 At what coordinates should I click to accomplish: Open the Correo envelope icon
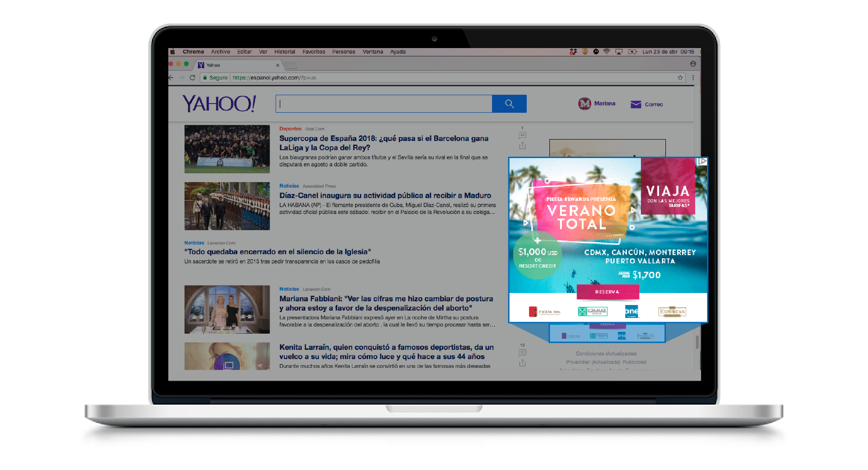coord(636,104)
